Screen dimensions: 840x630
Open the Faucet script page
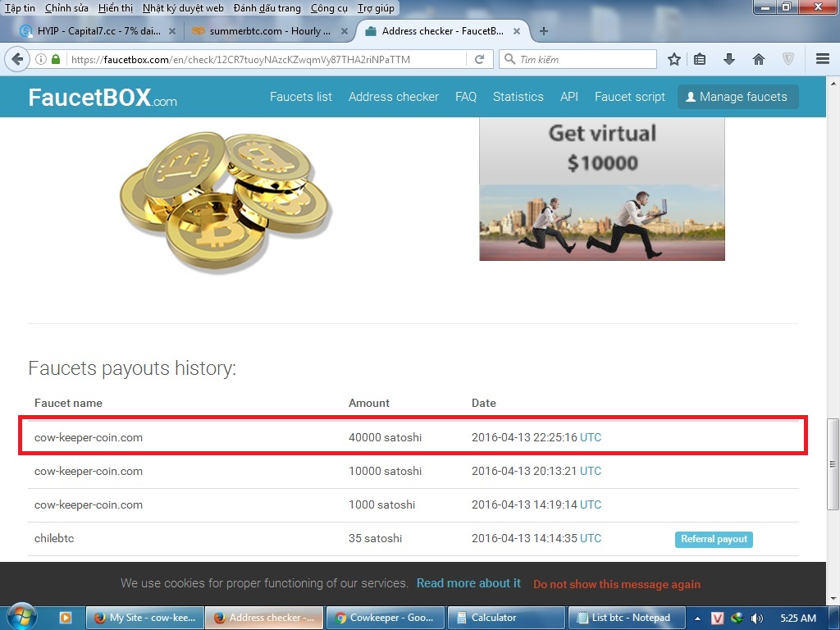click(629, 97)
